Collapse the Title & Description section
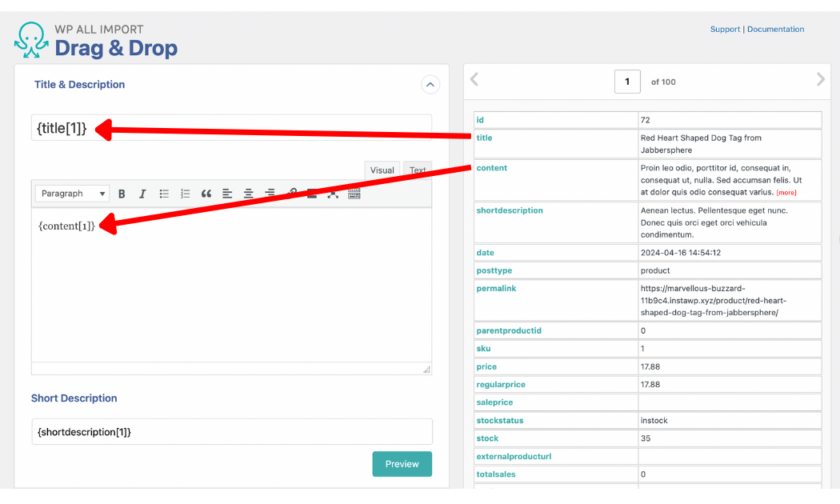This screenshot has width=840, height=504. (x=430, y=84)
